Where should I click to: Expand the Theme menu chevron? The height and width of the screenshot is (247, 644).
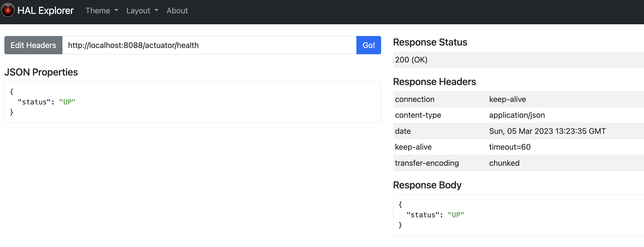117,11
